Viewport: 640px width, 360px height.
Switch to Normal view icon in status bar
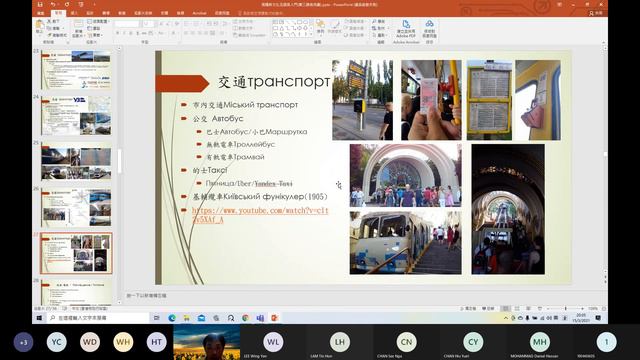pyautogui.click(x=505, y=309)
